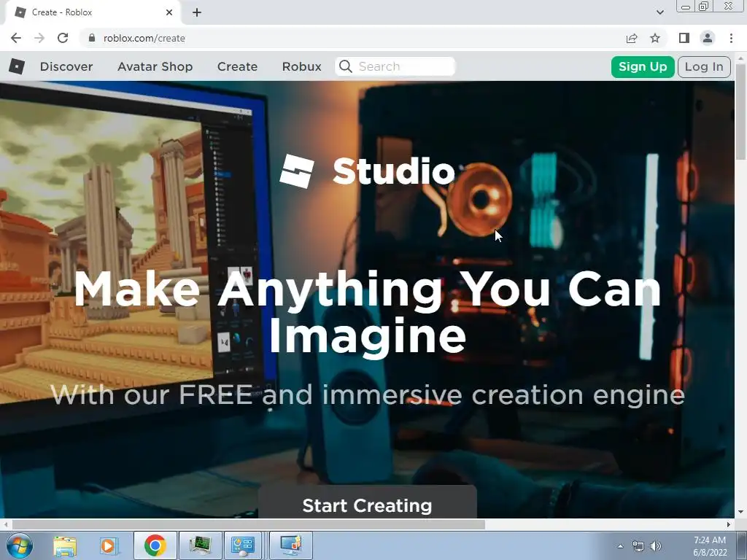Image resolution: width=747 pixels, height=560 pixels.
Task: Click the network tray icon
Action: [638, 546]
